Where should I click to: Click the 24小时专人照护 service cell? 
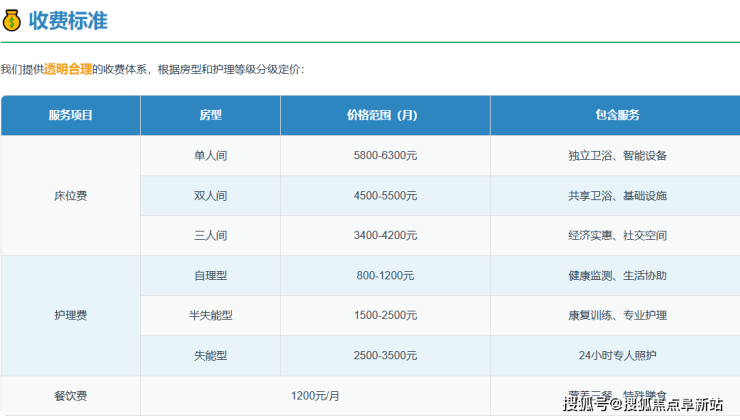pyautogui.click(x=617, y=356)
